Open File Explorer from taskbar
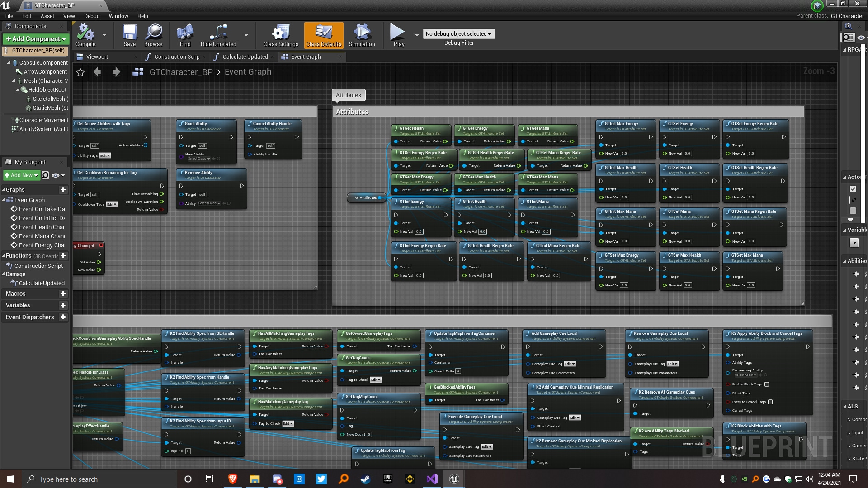The width and height of the screenshot is (868, 488). pyautogui.click(x=255, y=479)
